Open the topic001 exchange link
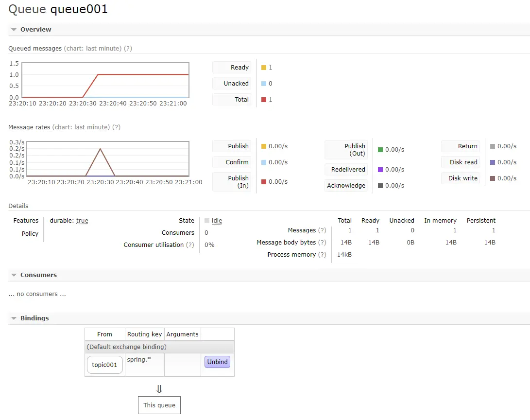 [104, 365]
